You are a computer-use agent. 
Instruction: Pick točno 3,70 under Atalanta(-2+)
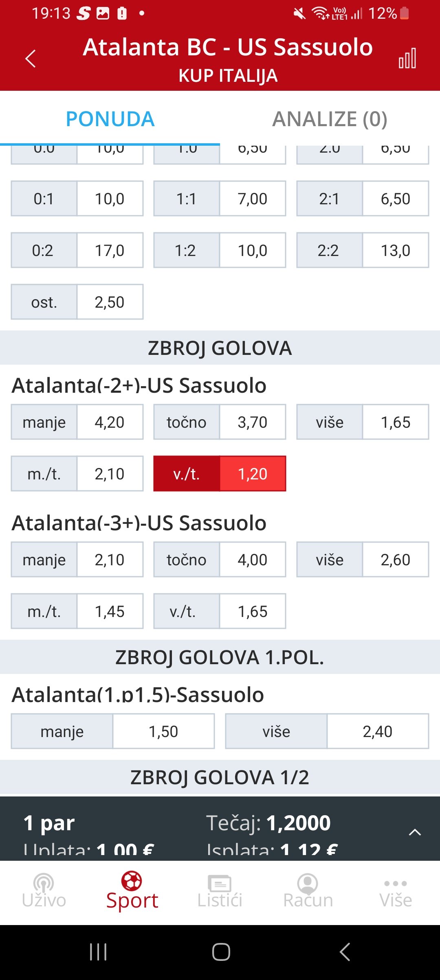[x=220, y=422]
